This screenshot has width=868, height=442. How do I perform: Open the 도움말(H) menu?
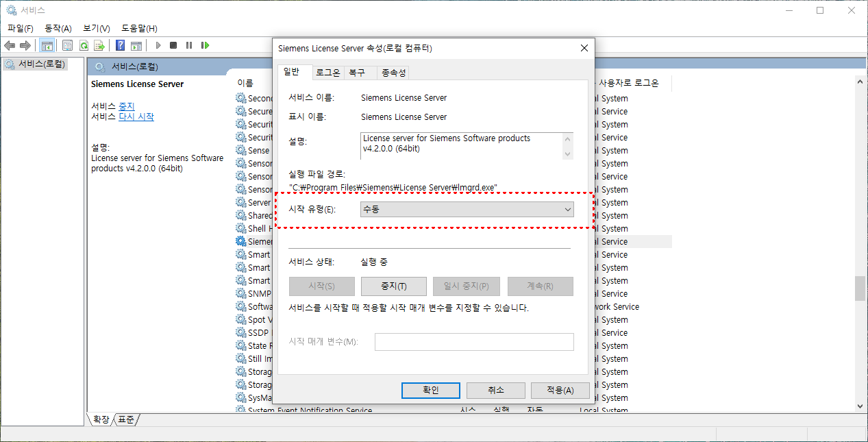pyautogui.click(x=139, y=28)
